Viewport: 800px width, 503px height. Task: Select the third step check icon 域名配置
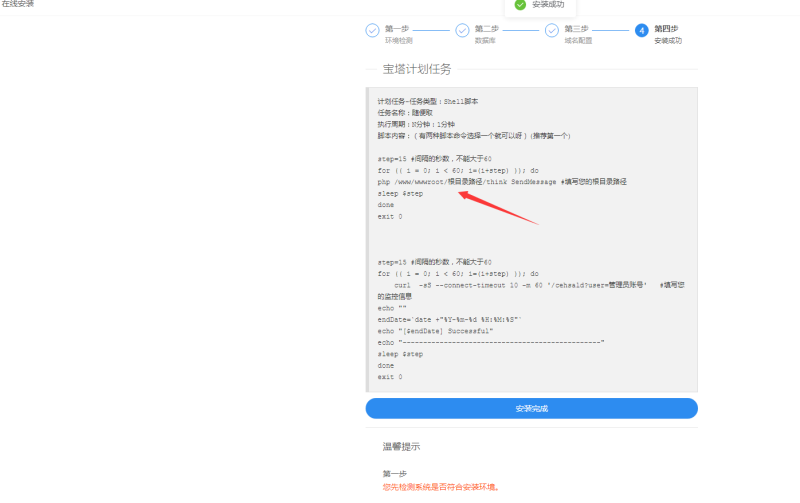pos(552,31)
